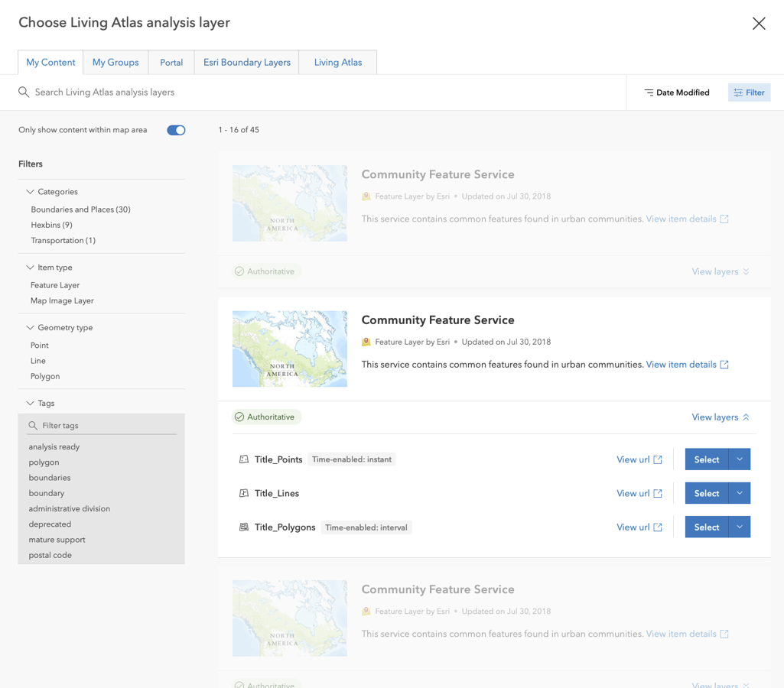Filter by Polygon geometry type
The width and height of the screenshot is (784, 688).
pos(45,376)
